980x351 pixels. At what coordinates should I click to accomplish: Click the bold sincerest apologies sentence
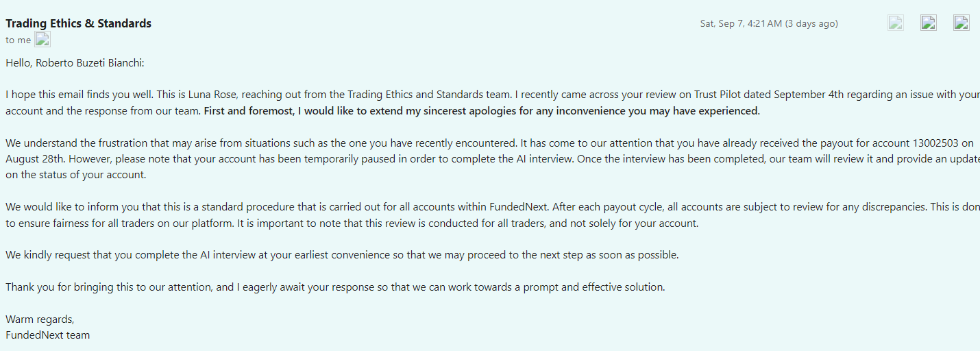(x=481, y=111)
